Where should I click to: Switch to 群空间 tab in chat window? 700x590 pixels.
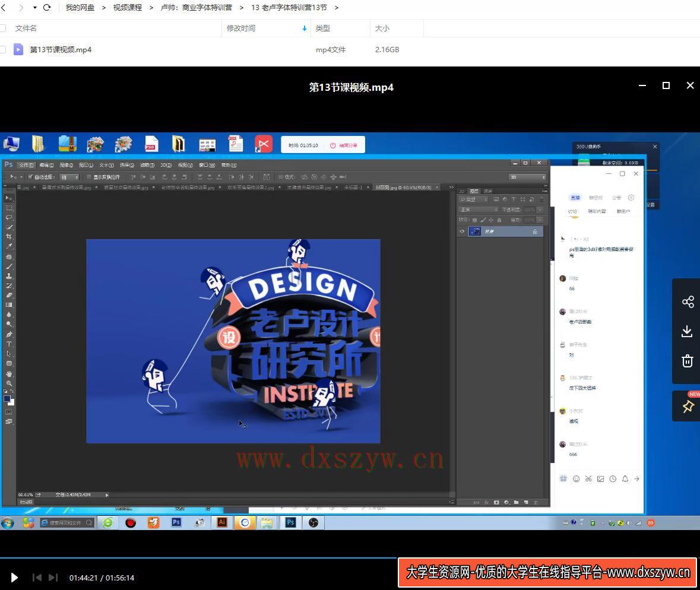[x=596, y=198]
